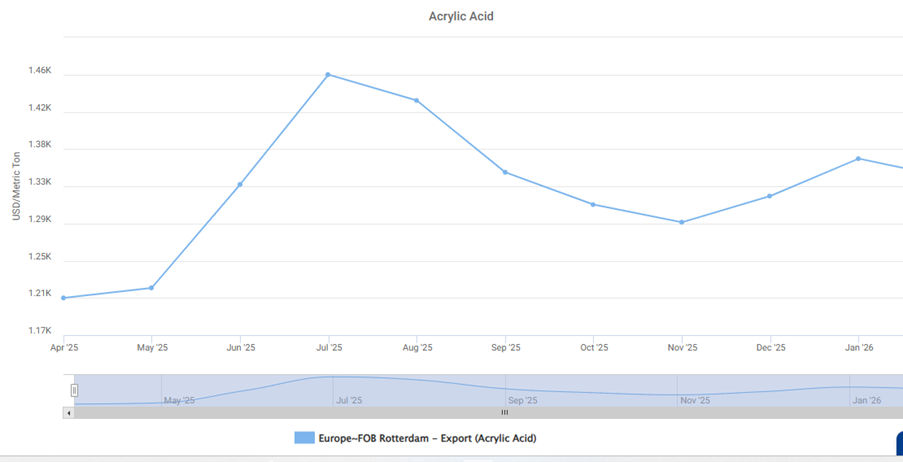
Task: Select the Apr '25 data point
Action: [63, 298]
